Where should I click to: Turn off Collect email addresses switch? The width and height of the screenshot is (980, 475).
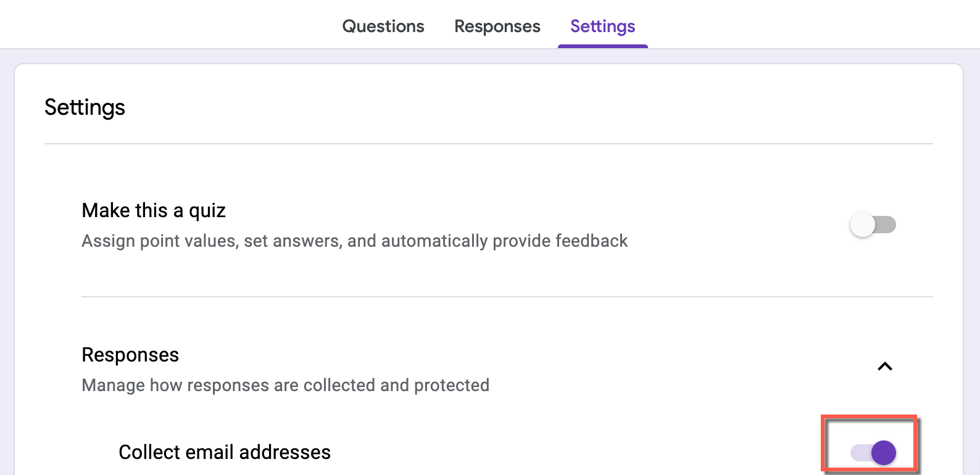[x=873, y=453]
